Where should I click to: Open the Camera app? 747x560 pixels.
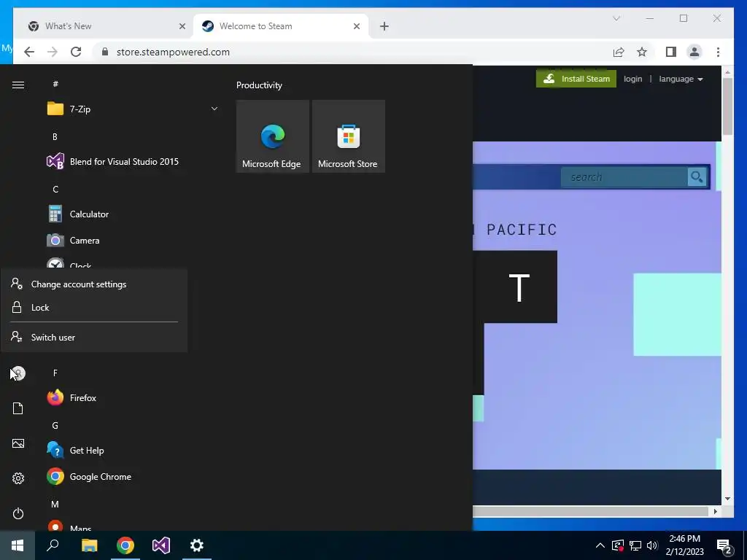click(x=133, y=241)
